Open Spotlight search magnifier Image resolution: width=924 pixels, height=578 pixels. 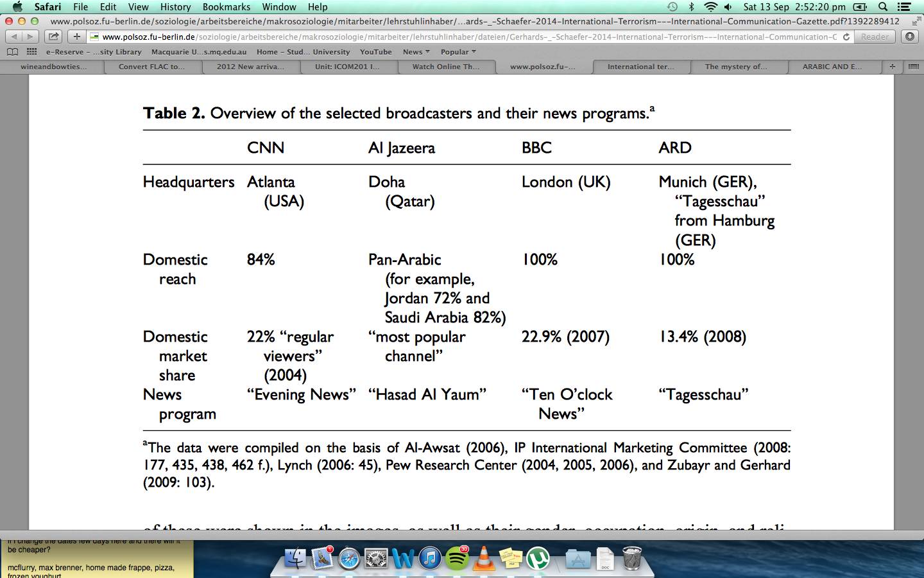[883, 7]
